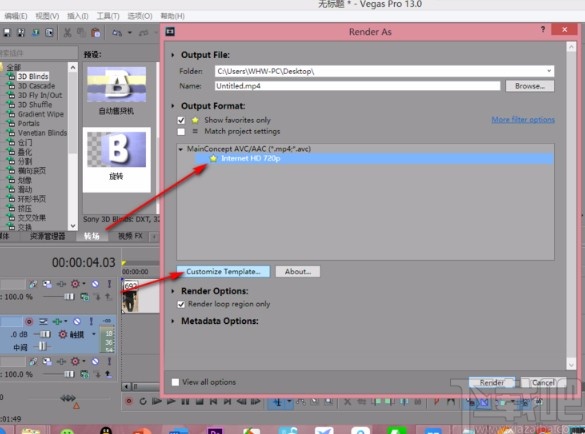Select the 3D Fly In/Out transition
Viewport: 585px width, 434px height.
point(40,95)
